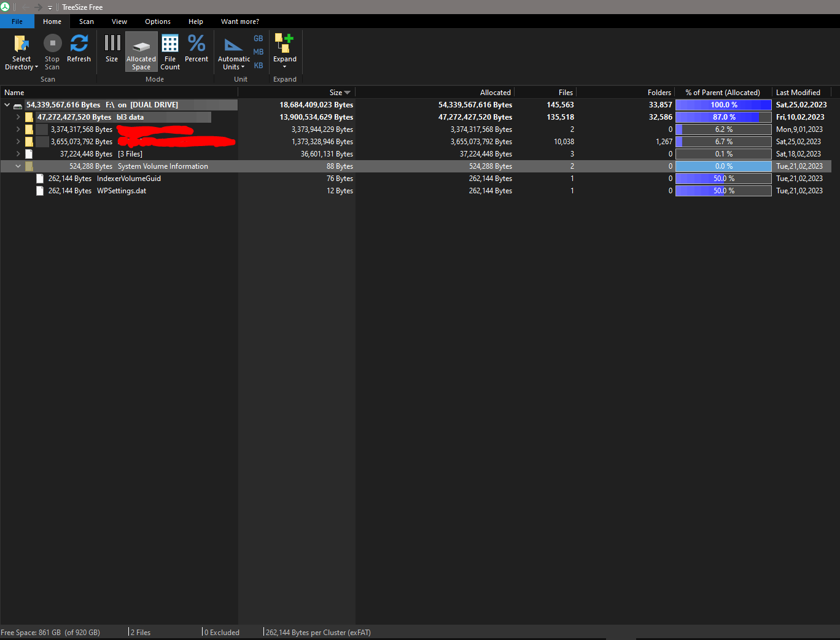
Task: Click the Expand tree icon
Action: (284, 43)
